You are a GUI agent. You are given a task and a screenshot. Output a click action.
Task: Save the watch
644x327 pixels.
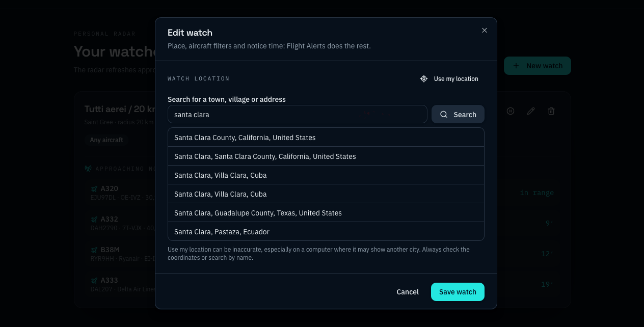point(458,292)
